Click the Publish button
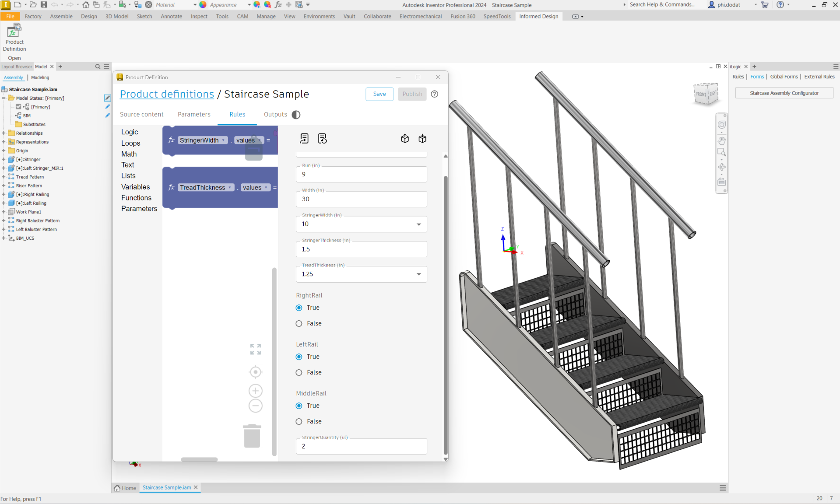This screenshot has height=504, width=840. (x=412, y=94)
